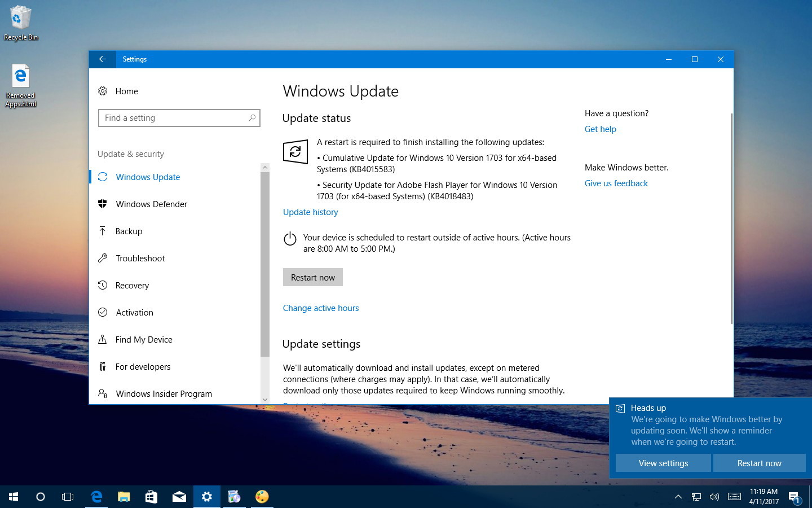Click the For developers tools icon

[103, 366]
